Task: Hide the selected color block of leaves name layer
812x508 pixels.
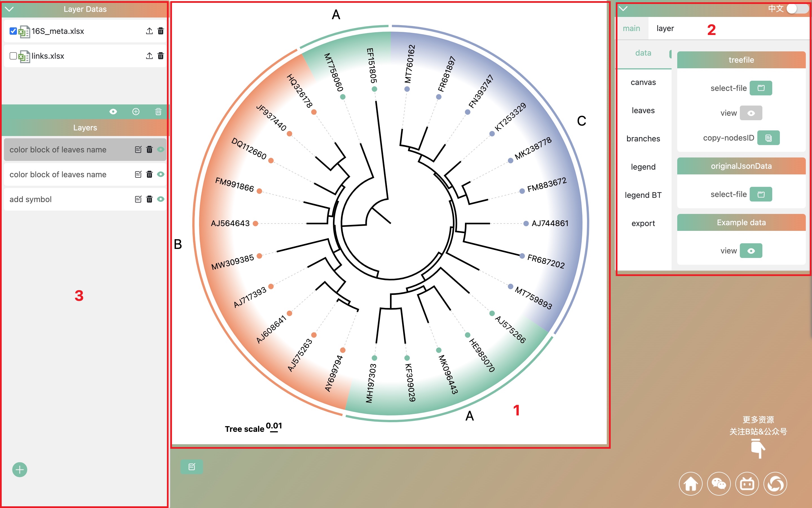Action: tap(161, 150)
